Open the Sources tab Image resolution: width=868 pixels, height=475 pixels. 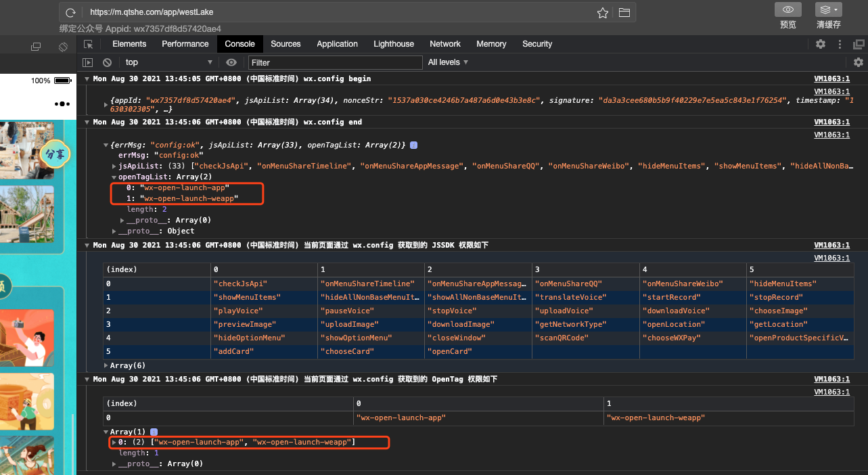click(x=285, y=44)
